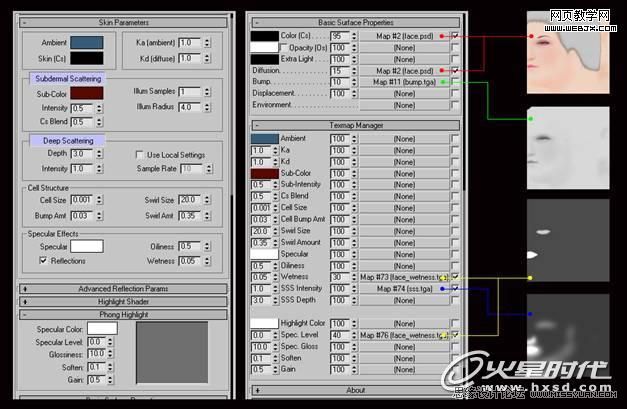Open the Ambient color swatch in Skin Parameters

pyautogui.click(x=87, y=42)
